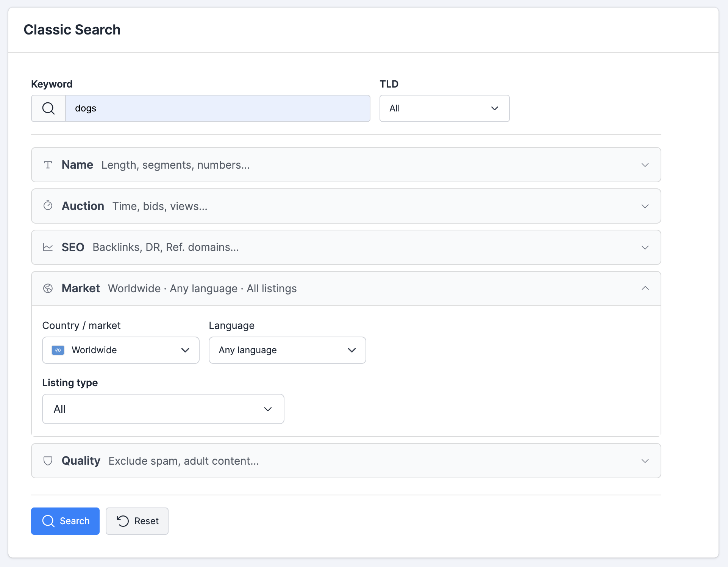Viewport: 728px width, 567px height.
Task: Open the TLD dropdown
Action: coord(444,108)
